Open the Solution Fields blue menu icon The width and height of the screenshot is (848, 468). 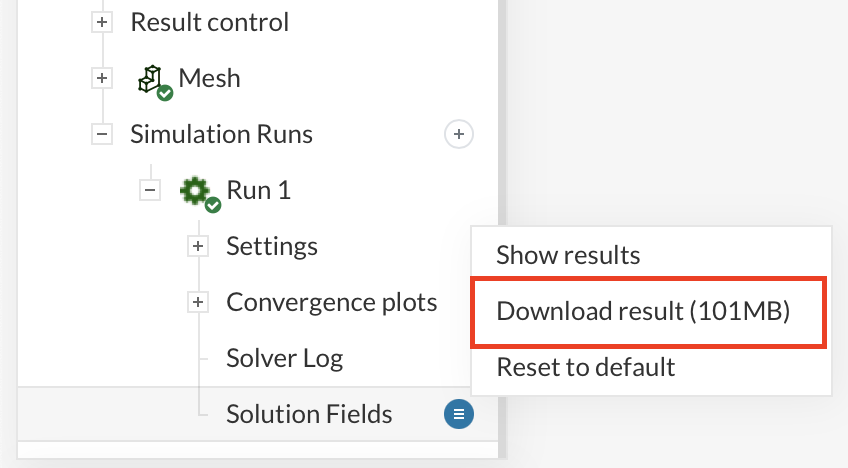(458, 413)
